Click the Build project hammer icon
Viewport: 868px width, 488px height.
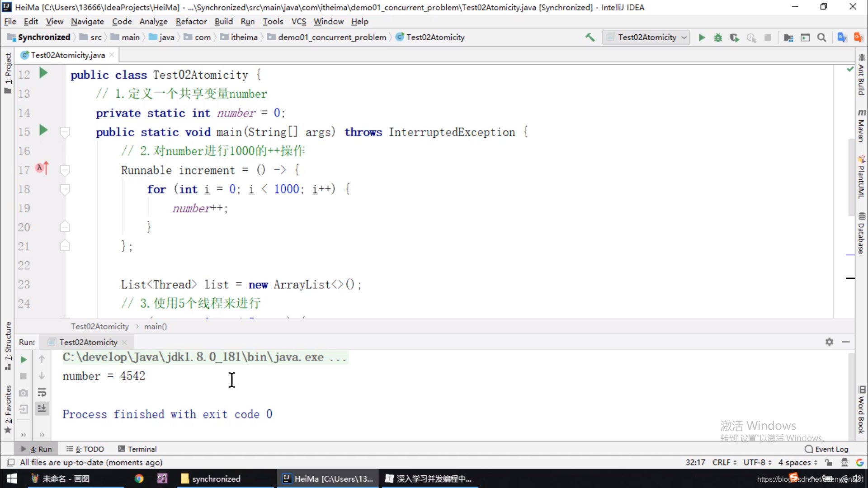590,38
